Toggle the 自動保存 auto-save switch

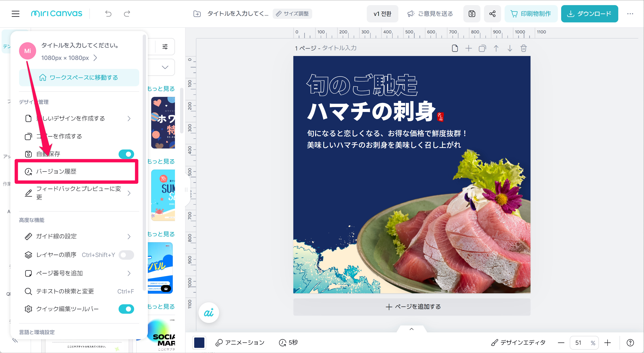[126, 154]
